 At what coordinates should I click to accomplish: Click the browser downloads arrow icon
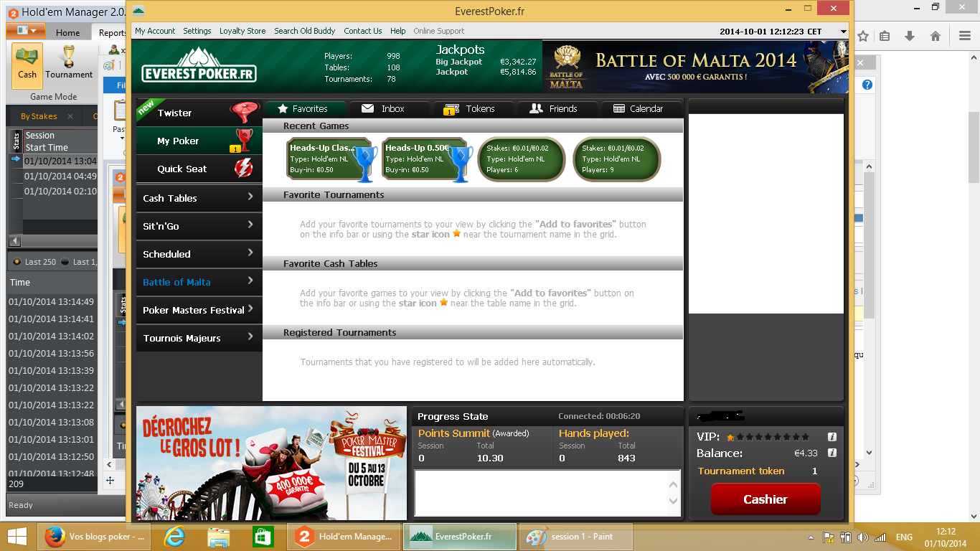(x=910, y=36)
